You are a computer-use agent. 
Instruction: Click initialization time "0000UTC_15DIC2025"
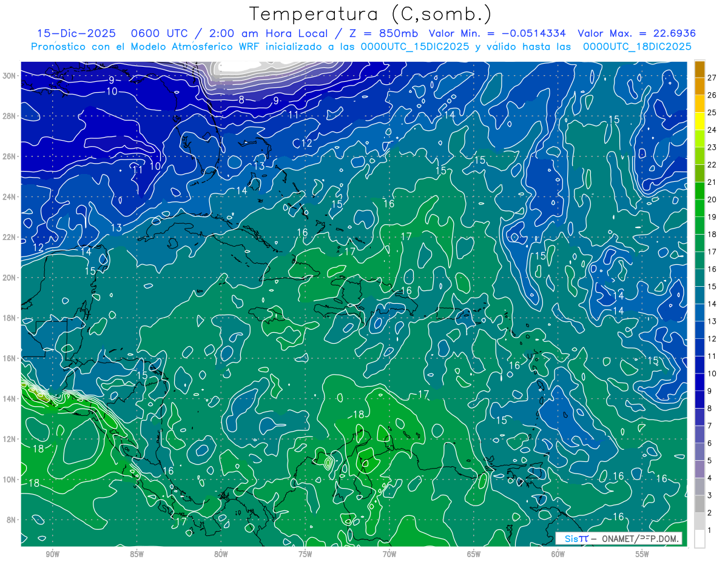pos(415,47)
